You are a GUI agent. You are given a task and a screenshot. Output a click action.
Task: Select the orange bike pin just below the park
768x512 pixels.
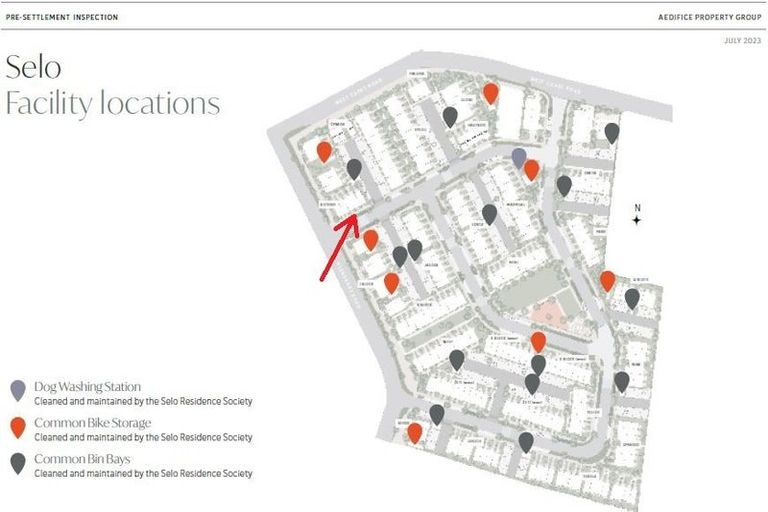pos(538,342)
